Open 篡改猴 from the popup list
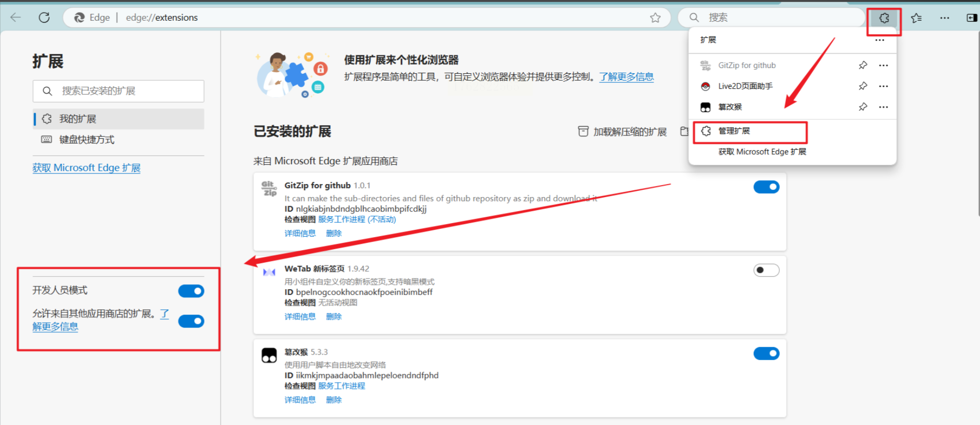Screen dimensions: 980x425 [730, 107]
